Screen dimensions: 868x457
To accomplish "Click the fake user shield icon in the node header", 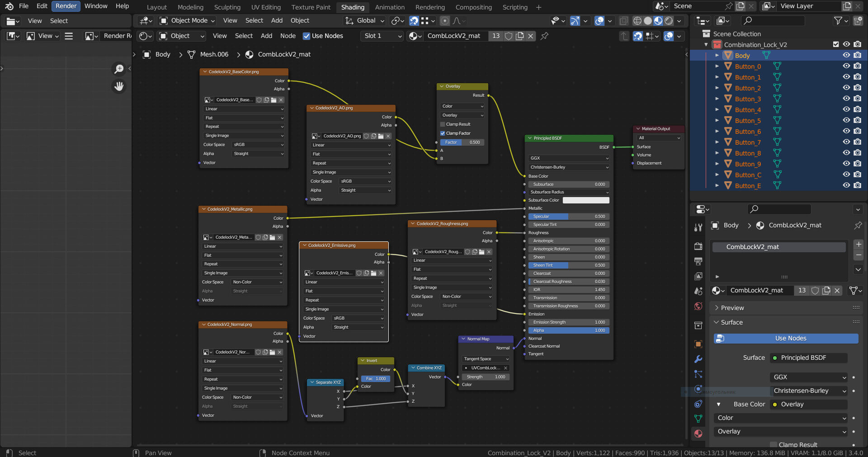I will click(509, 36).
